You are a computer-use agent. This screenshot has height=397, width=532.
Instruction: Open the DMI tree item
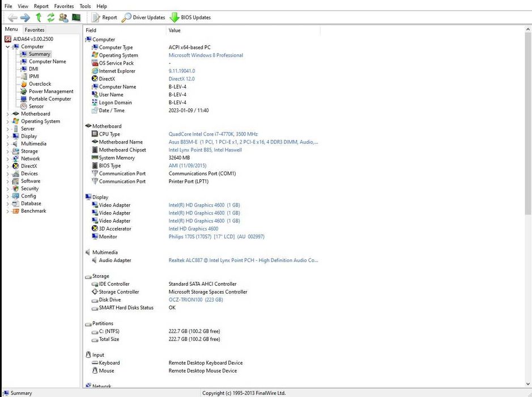click(x=33, y=69)
